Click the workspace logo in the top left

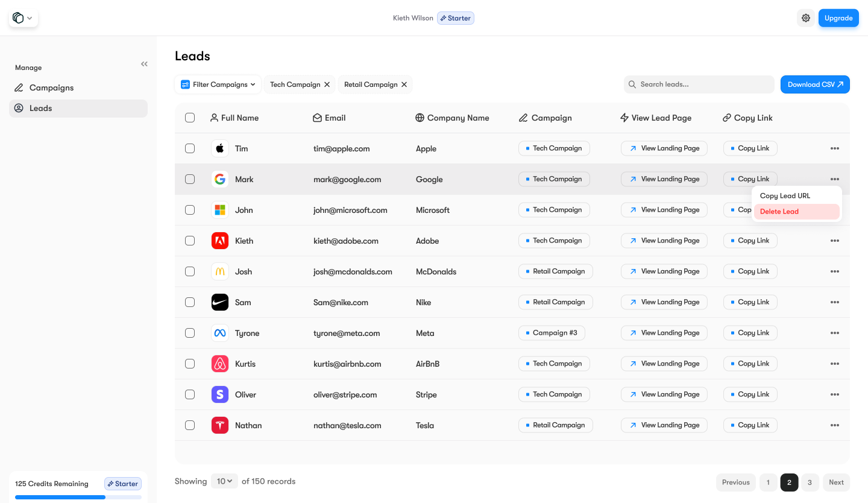[18, 17]
